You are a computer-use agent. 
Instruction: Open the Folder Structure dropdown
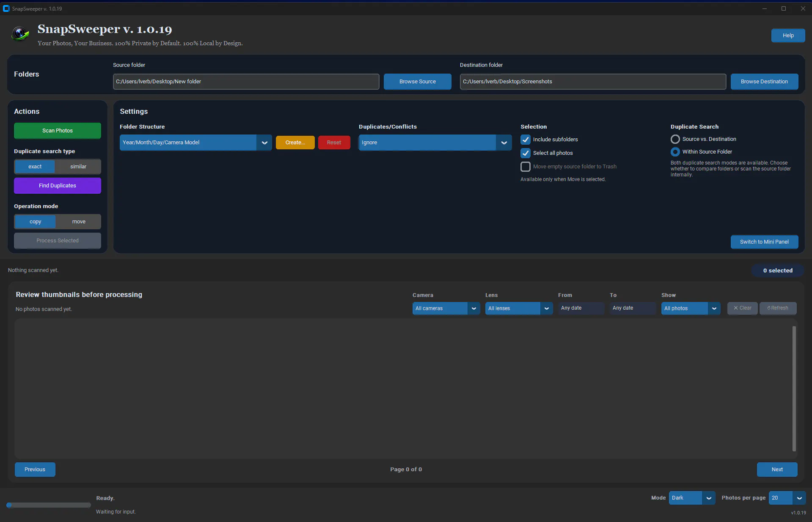click(195, 143)
